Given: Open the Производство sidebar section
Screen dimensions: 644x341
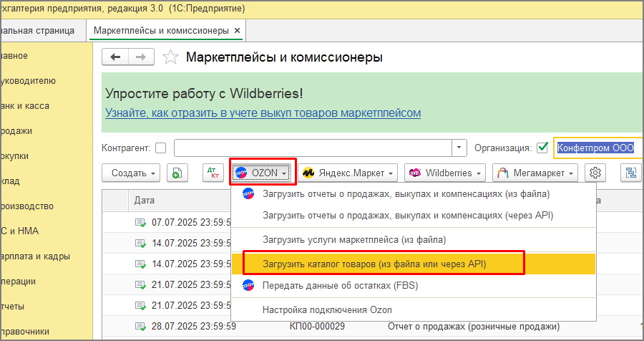Looking at the screenshot, I should [26, 206].
